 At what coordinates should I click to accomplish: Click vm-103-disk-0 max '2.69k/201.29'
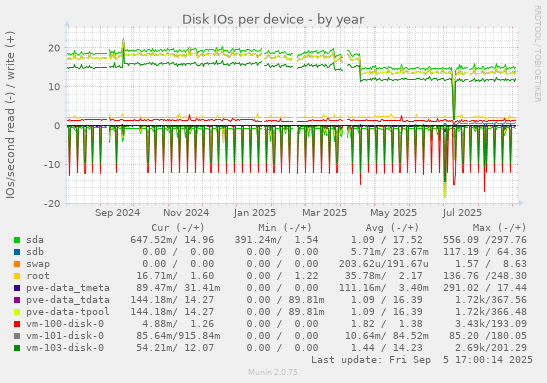tap(490, 348)
